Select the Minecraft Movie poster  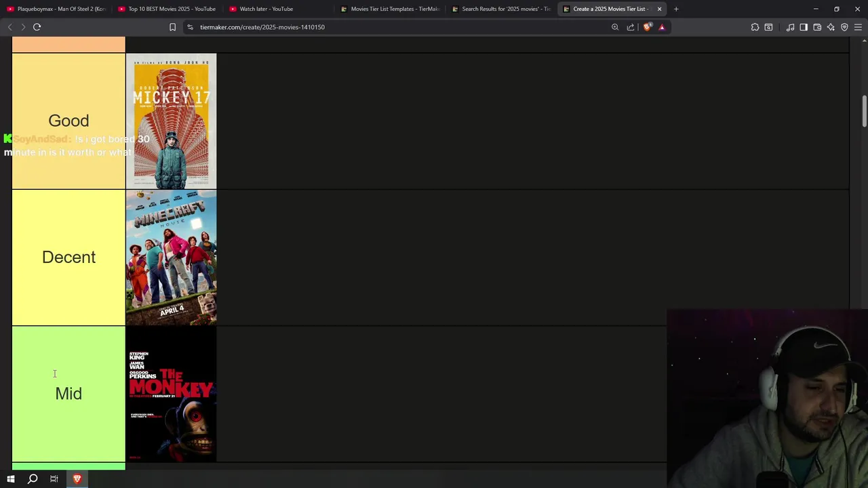point(171,258)
